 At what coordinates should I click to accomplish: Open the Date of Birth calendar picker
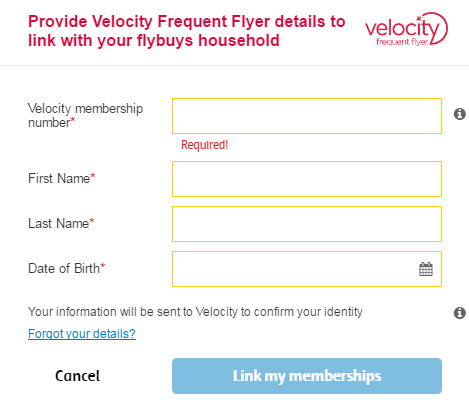426,269
